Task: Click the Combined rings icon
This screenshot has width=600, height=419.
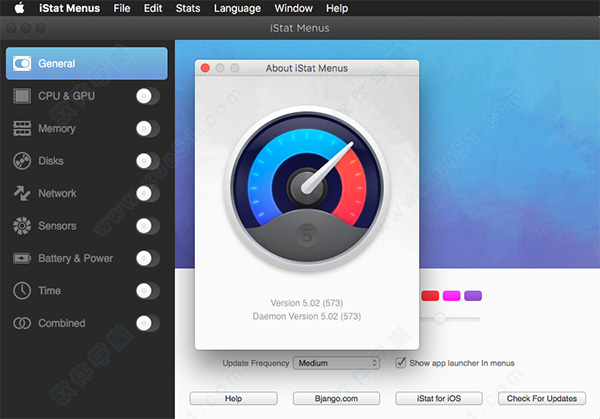Action: [x=22, y=323]
